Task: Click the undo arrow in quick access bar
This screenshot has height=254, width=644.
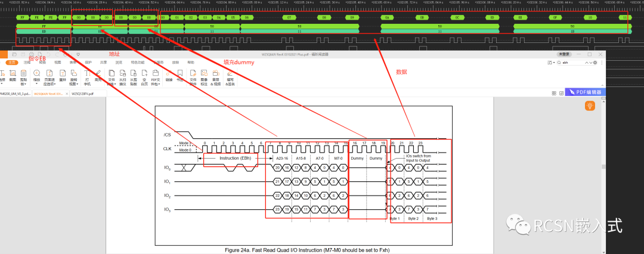Action: pos(48,54)
